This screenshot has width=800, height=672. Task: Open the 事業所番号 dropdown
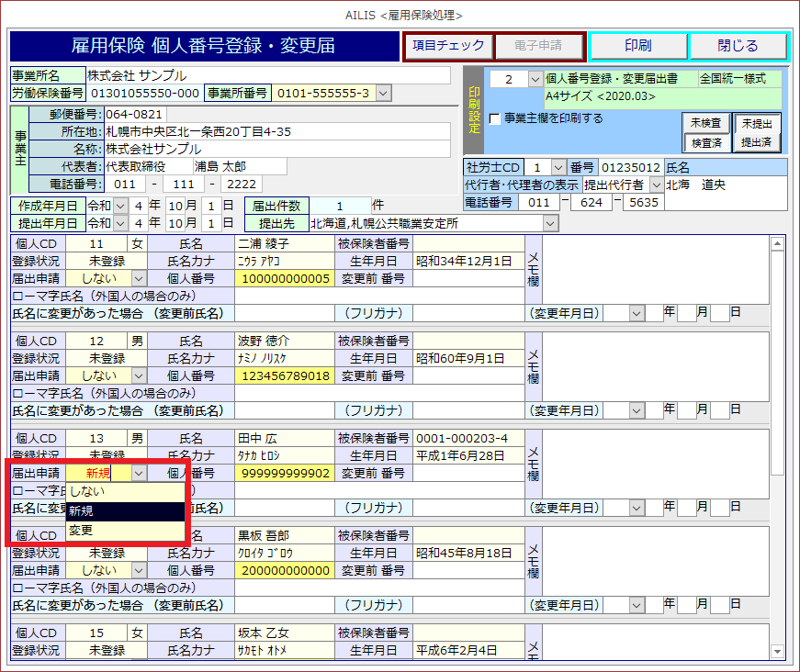tap(383, 93)
